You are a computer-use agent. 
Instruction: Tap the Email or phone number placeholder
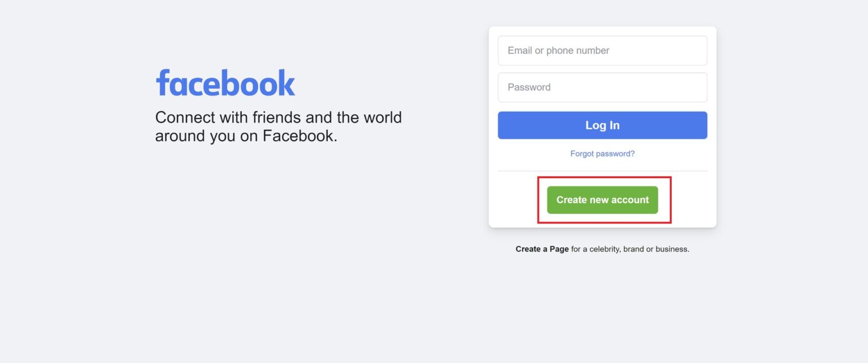602,50
